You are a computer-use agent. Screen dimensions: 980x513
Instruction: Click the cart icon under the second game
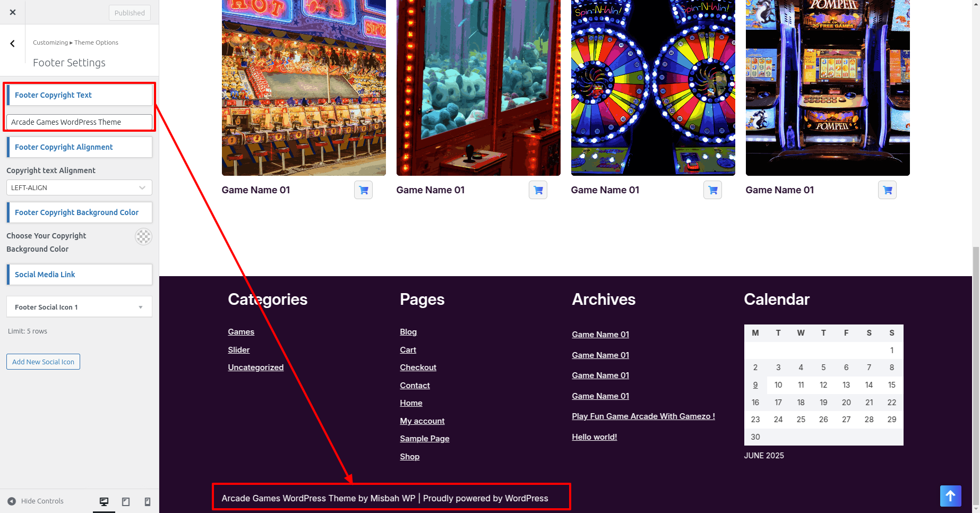[x=538, y=190]
